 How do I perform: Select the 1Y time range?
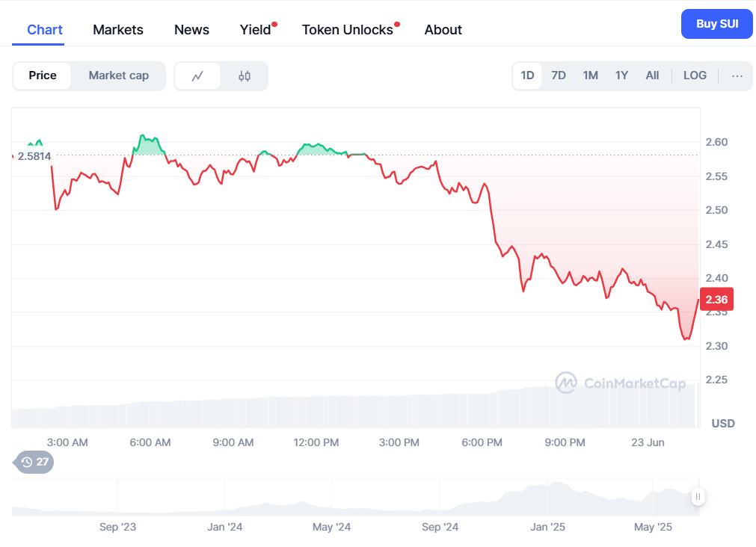point(621,75)
